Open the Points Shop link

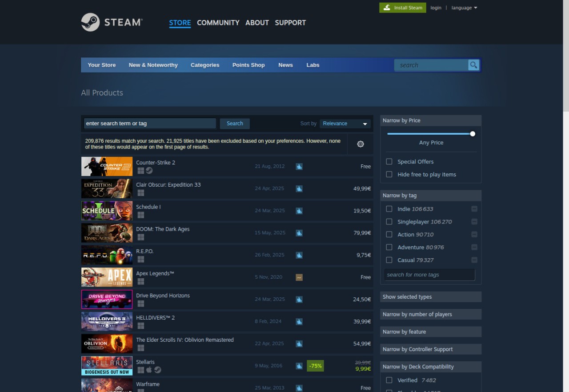click(248, 65)
